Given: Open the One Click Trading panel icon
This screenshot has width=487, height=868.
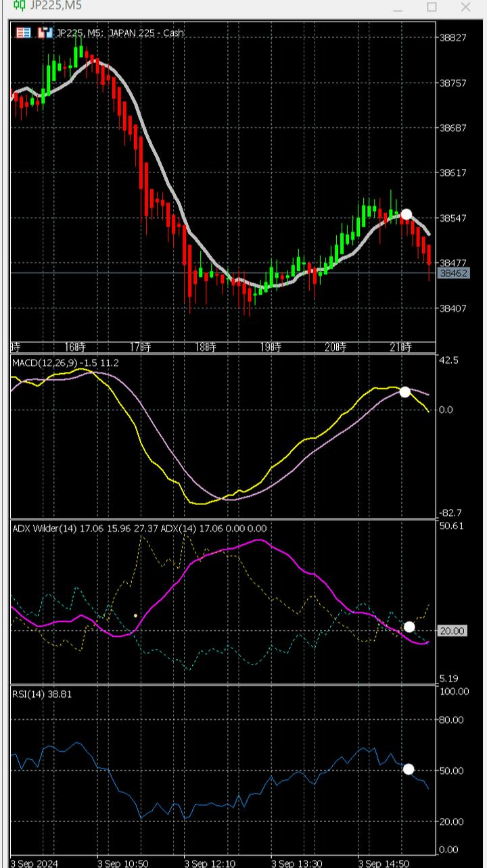Looking at the screenshot, I should pos(24,32).
